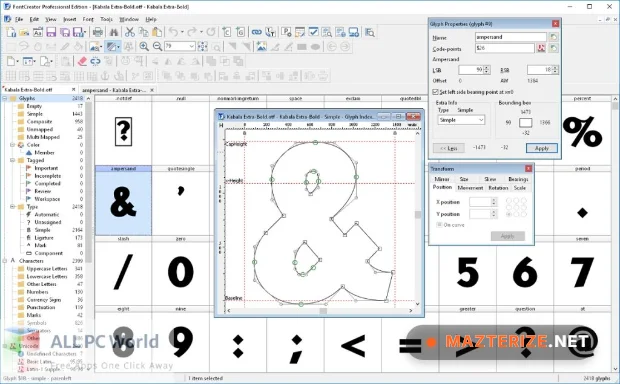Open the Undo history dropdown arrow
The width and height of the screenshot is (620, 384).
182,32
